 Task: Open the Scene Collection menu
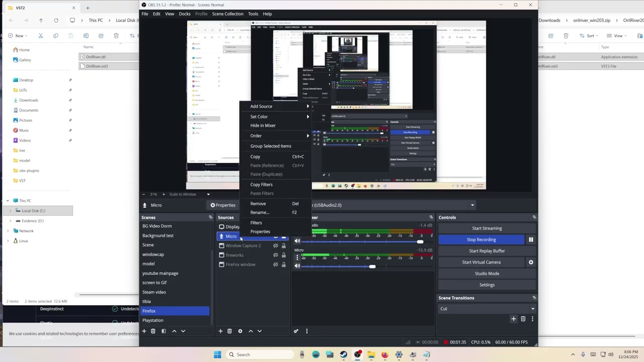click(227, 14)
